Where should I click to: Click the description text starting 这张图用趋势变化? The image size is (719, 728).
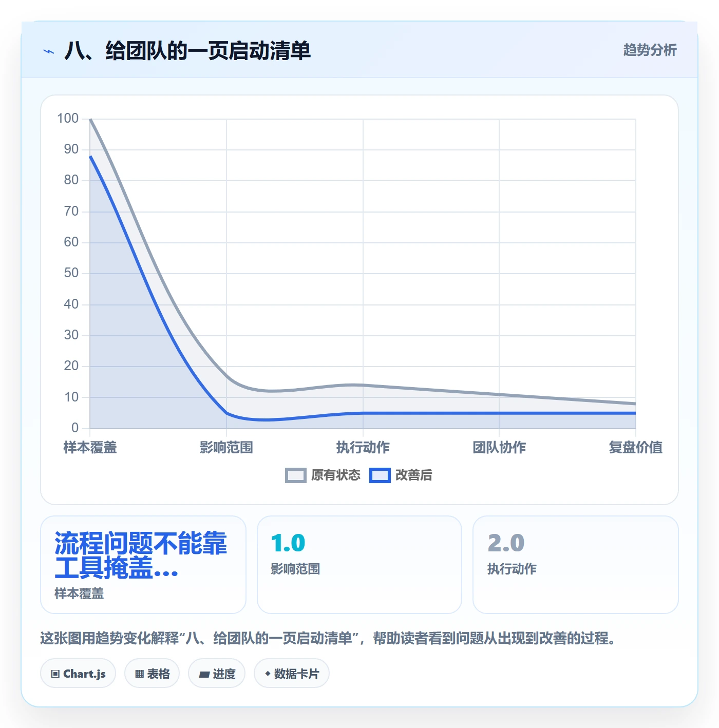[x=328, y=639]
